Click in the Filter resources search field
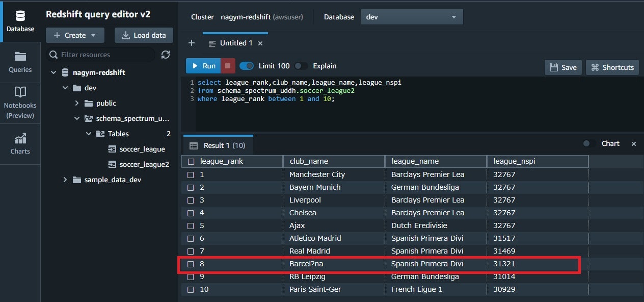 101,55
